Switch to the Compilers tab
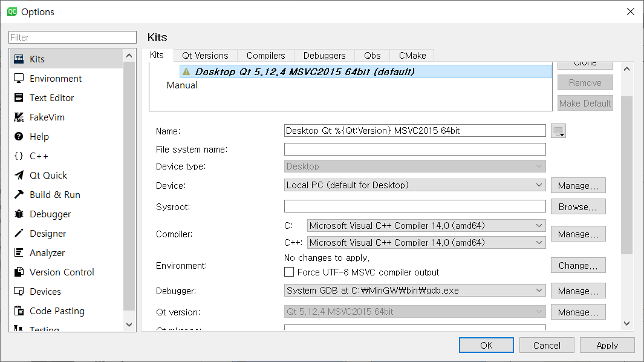This screenshot has height=362, width=644. point(265,56)
